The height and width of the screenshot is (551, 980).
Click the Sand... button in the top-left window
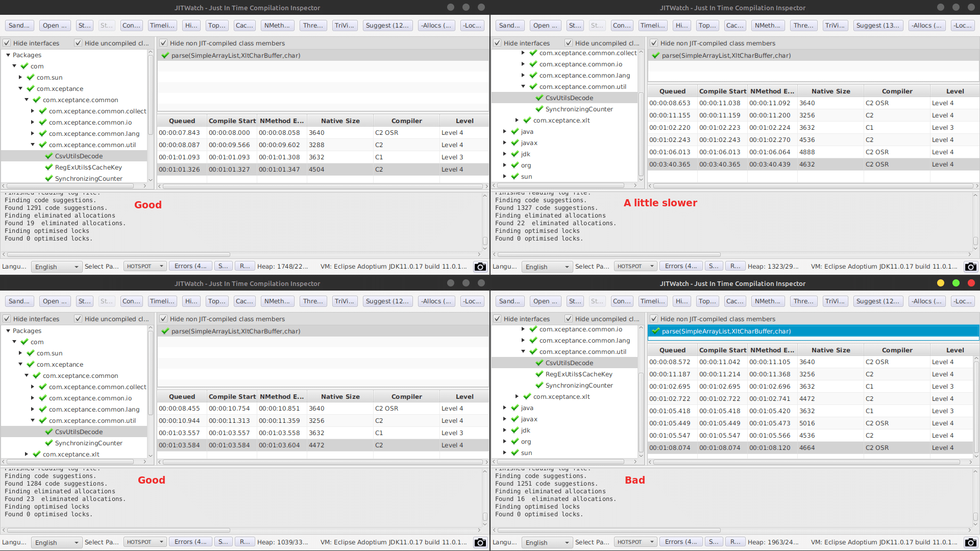(x=19, y=26)
